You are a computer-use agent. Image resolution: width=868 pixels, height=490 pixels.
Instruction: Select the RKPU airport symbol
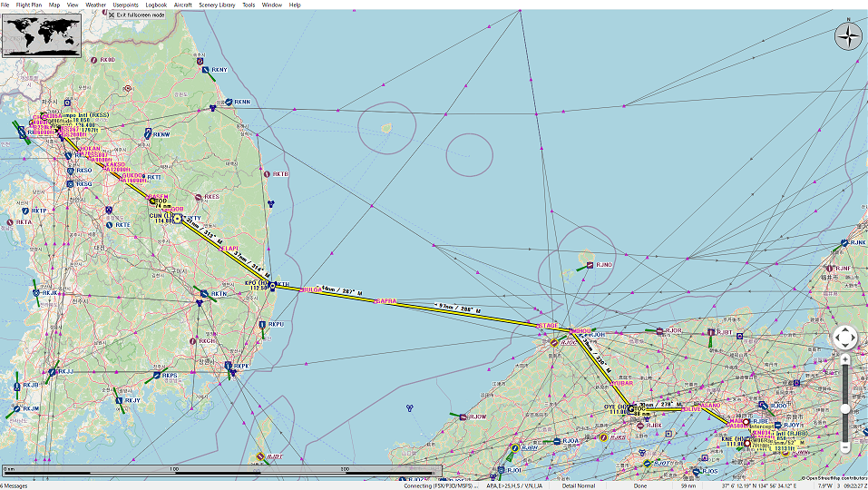click(264, 324)
